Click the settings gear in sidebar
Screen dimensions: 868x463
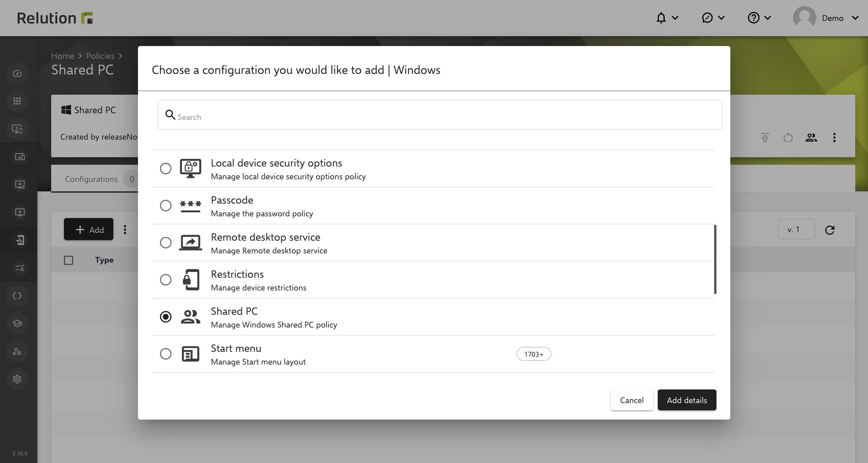(x=17, y=379)
